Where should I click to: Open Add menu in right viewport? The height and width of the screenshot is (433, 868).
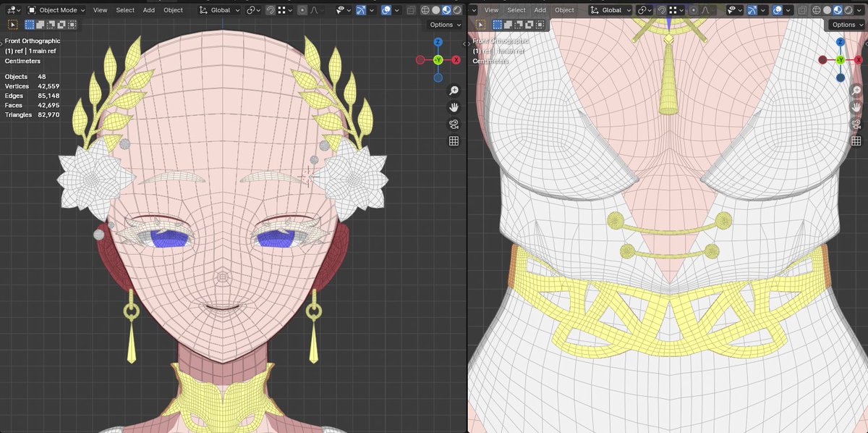pos(540,10)
